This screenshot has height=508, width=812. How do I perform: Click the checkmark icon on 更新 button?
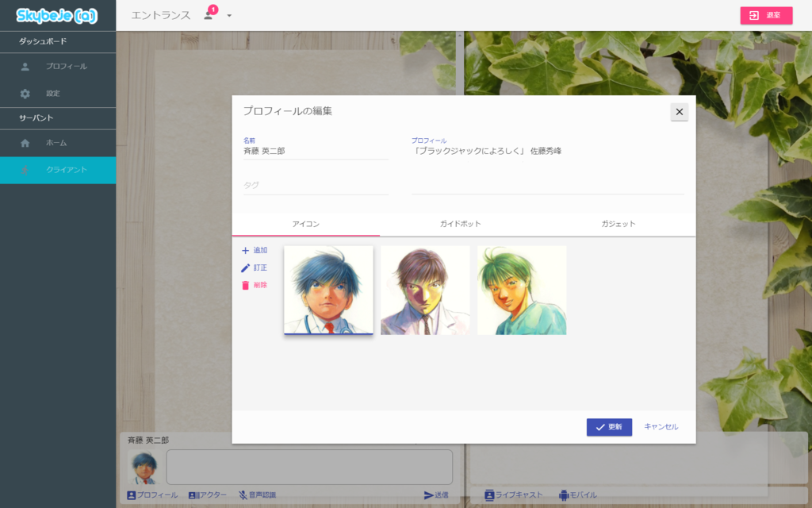tap(600, 427)
